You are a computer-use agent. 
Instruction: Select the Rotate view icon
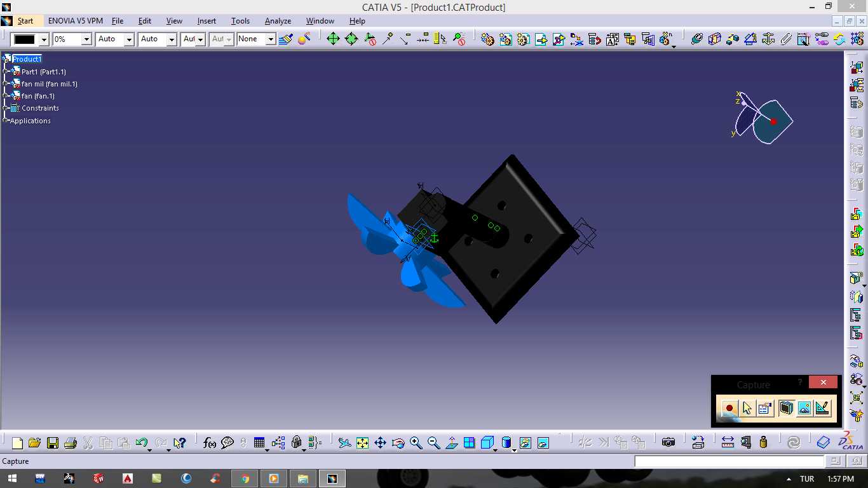coord(398,443)
